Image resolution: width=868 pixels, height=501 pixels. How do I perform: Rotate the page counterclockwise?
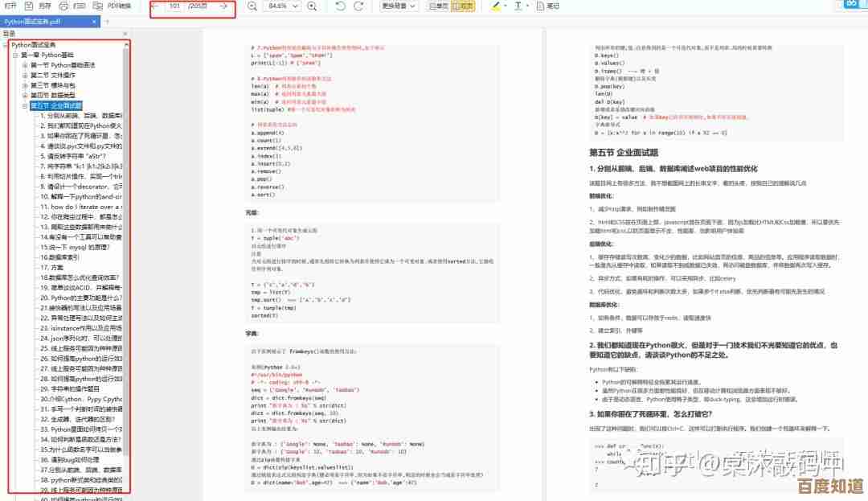(x=340, y=6)
